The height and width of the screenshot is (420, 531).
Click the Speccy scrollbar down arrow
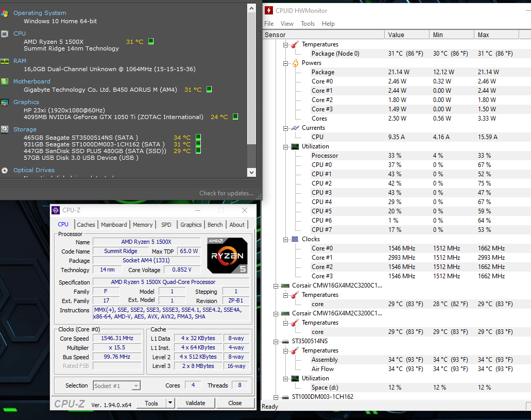[x=252, y=172]
